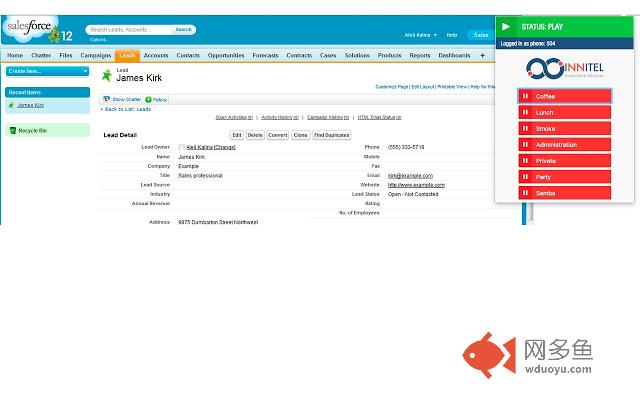Click the pause icon on the Smoke button
640x400 pixels.
pyautogui.click(x=526, y=129)
